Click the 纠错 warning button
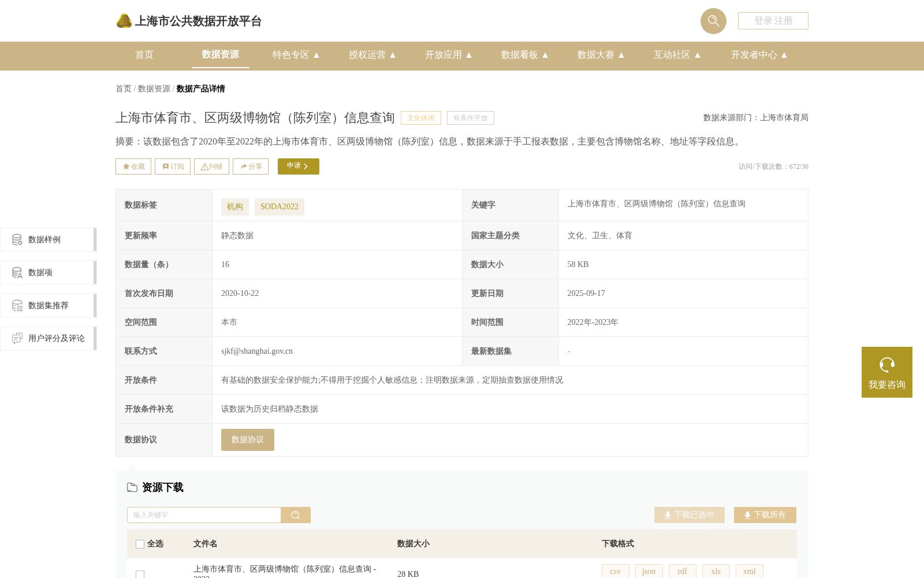The width and height of the screenshot is (924, 578). click(211, 166)
